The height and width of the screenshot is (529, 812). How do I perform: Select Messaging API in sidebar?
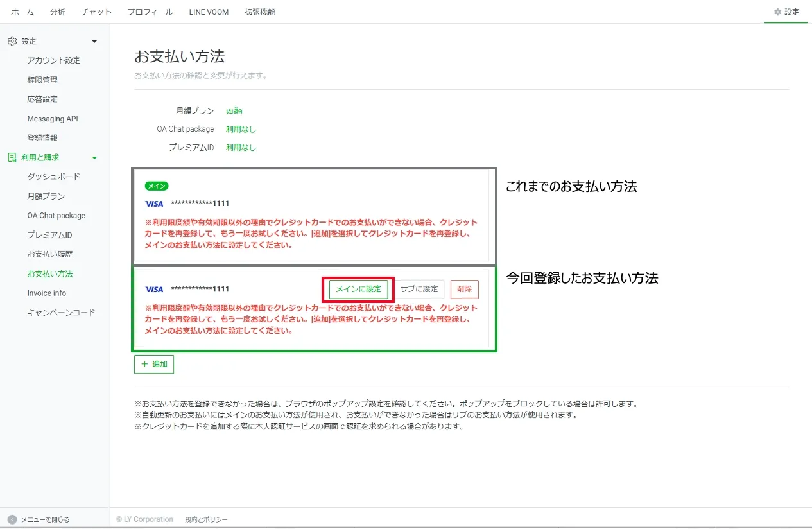(x=53, y=119)
